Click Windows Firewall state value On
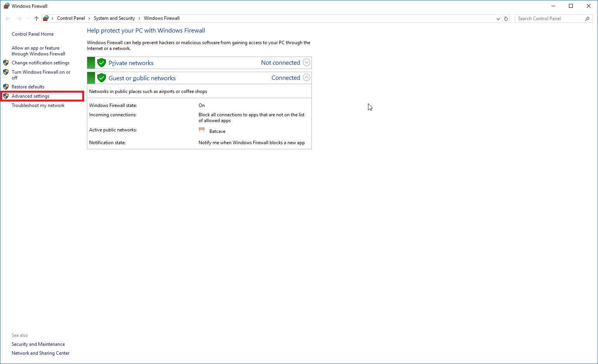The width and height of the screenshot is (598, 364). [202, 105]
